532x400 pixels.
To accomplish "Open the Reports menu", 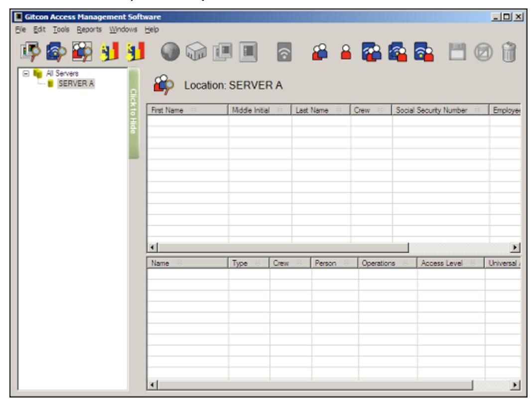I will [89, 29].
